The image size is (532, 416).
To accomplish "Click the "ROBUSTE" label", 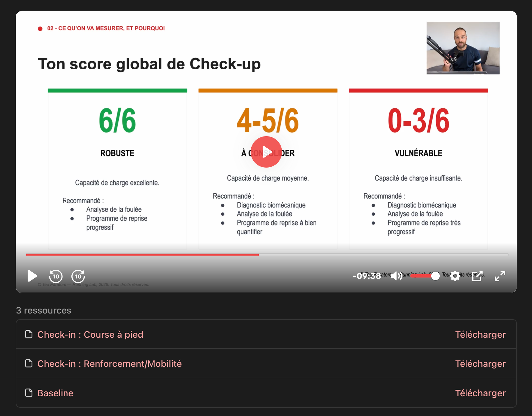I will 117,153.
